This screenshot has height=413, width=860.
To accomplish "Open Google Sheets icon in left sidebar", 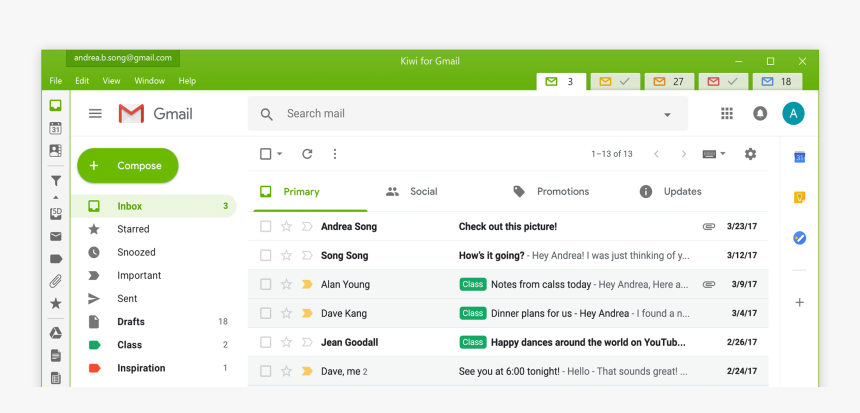I will 55,378.
